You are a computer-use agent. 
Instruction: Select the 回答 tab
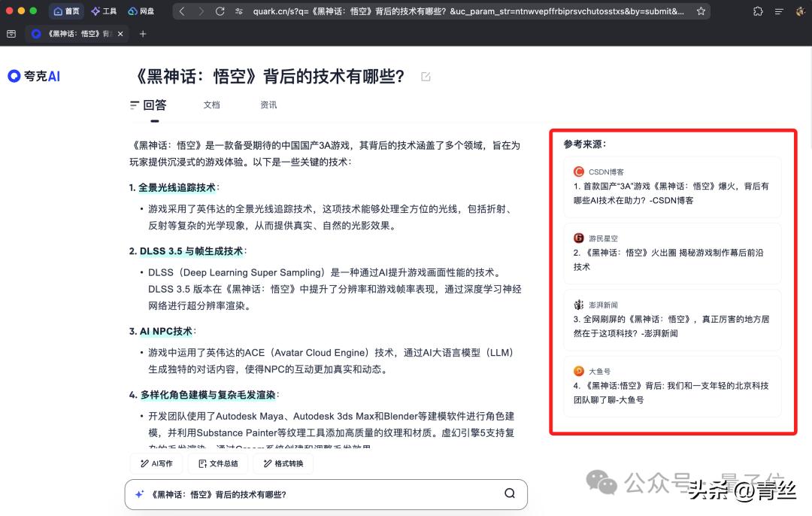click(x=148, y=105)
